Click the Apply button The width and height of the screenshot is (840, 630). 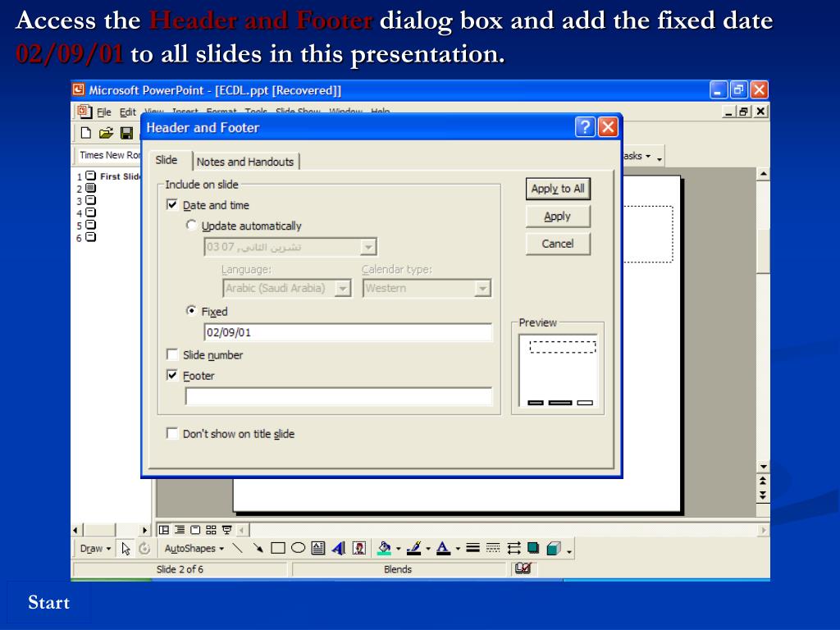coord(558,217)
